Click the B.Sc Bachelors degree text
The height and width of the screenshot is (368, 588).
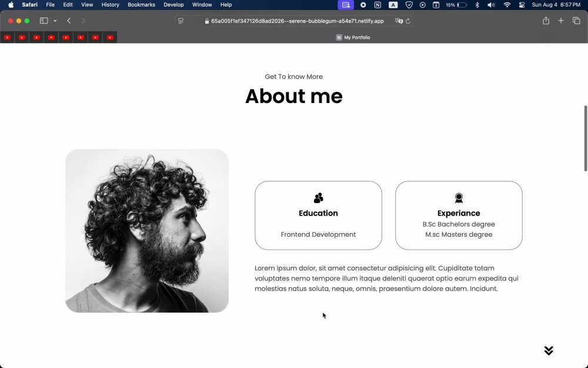pos(459,224)
